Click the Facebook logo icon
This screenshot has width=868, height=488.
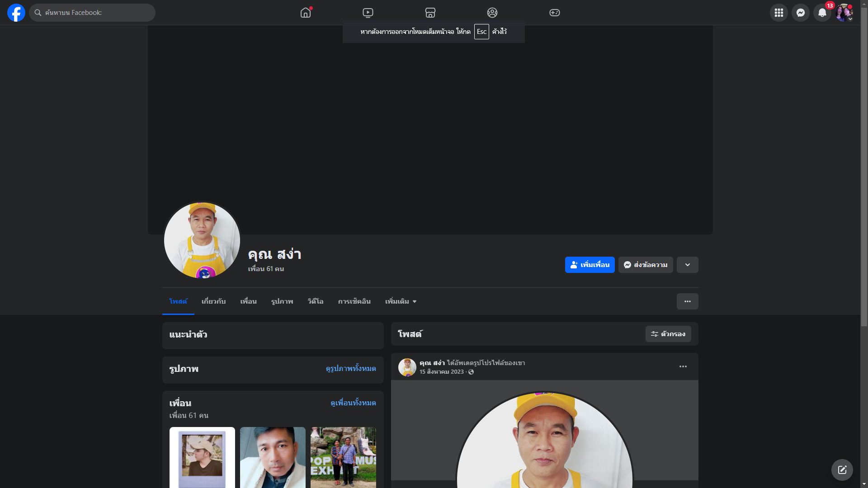coord(16,13)
